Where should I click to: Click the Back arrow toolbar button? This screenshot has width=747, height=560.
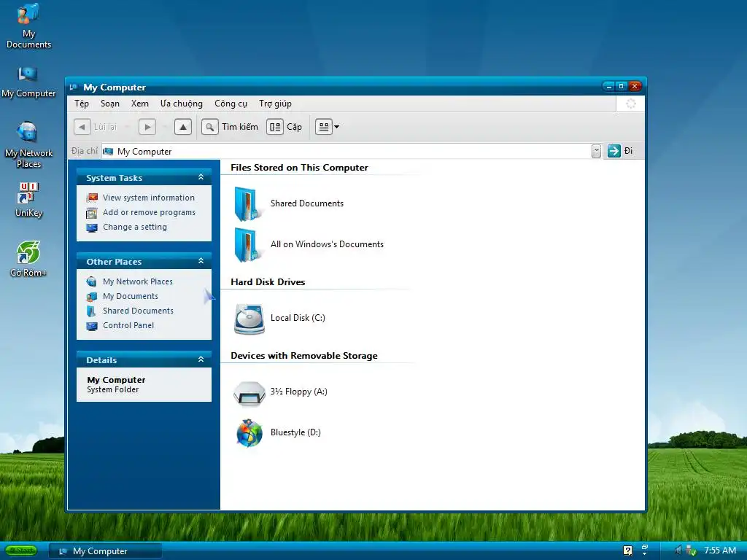tap(82, 127)
